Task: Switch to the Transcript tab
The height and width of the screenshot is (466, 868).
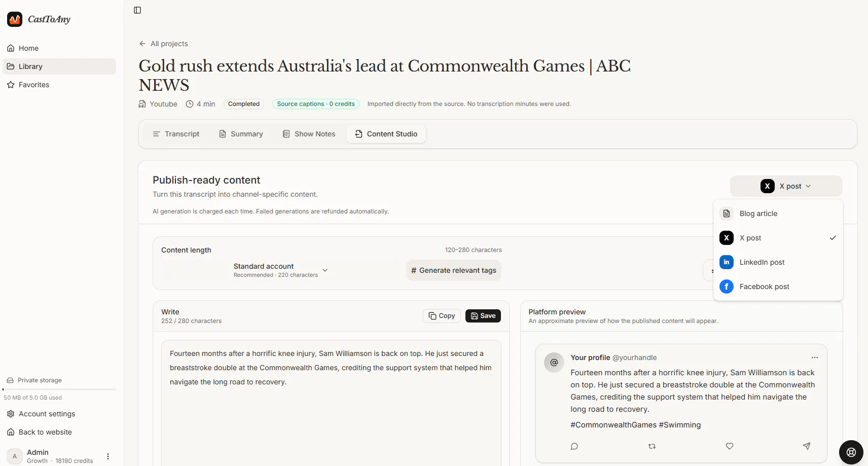Action: click(176, 134)
